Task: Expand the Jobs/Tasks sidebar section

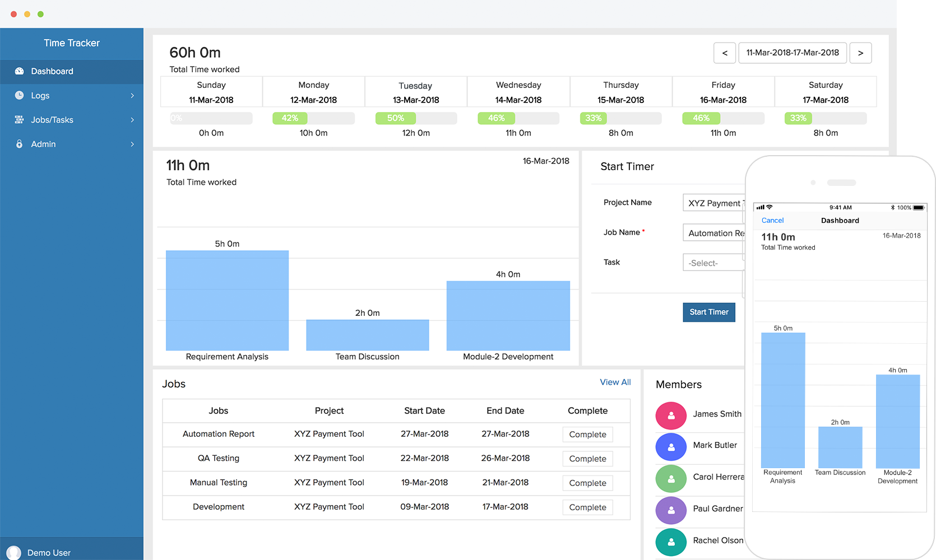Action: (x=133, y=119)
